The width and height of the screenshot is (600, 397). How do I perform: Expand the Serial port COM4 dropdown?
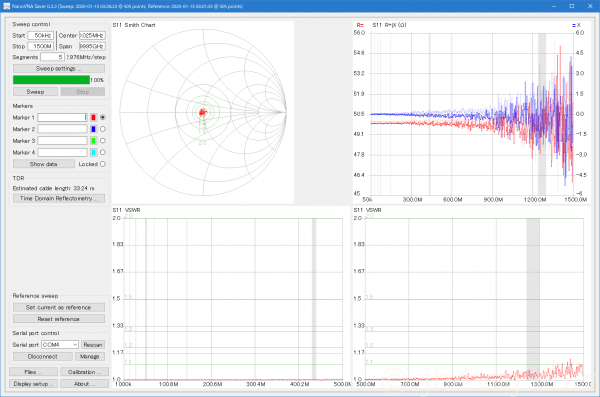(x=60, y=345)
